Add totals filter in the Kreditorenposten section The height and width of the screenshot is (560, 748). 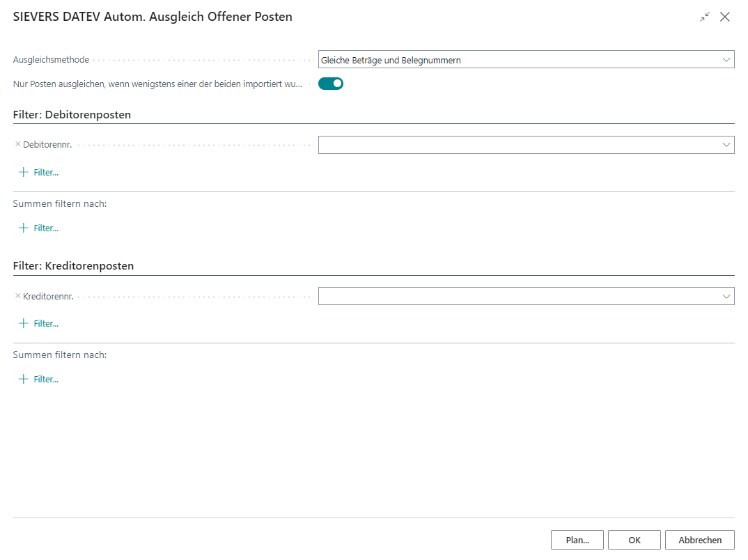click(39, 379)
